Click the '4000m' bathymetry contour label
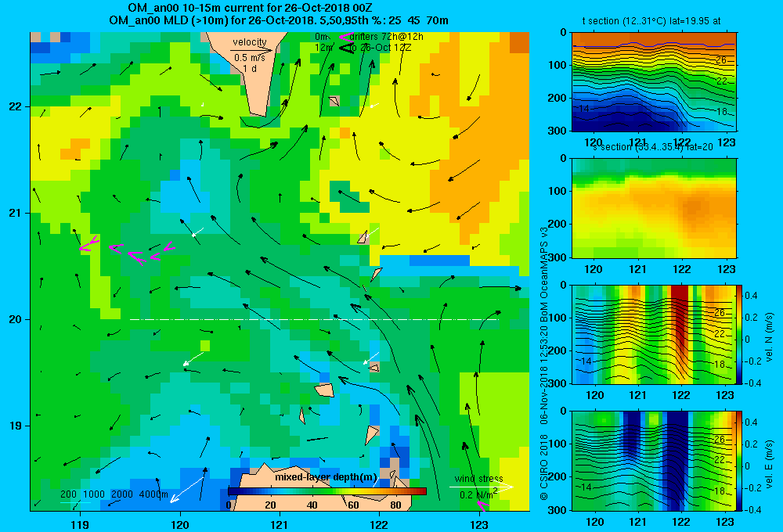Screen dimensions: 783x532 pyautogui.click(x=153, y=494)
